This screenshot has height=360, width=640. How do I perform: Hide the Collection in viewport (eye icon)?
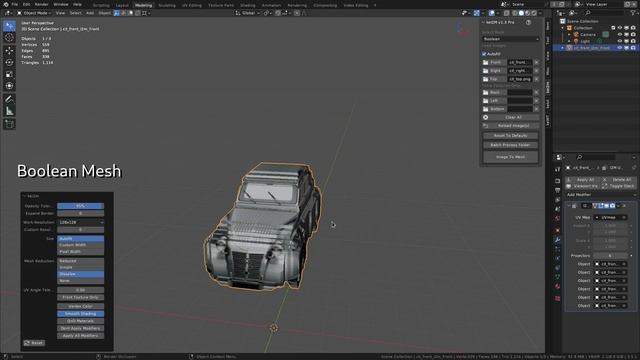(x=620, y=28)
